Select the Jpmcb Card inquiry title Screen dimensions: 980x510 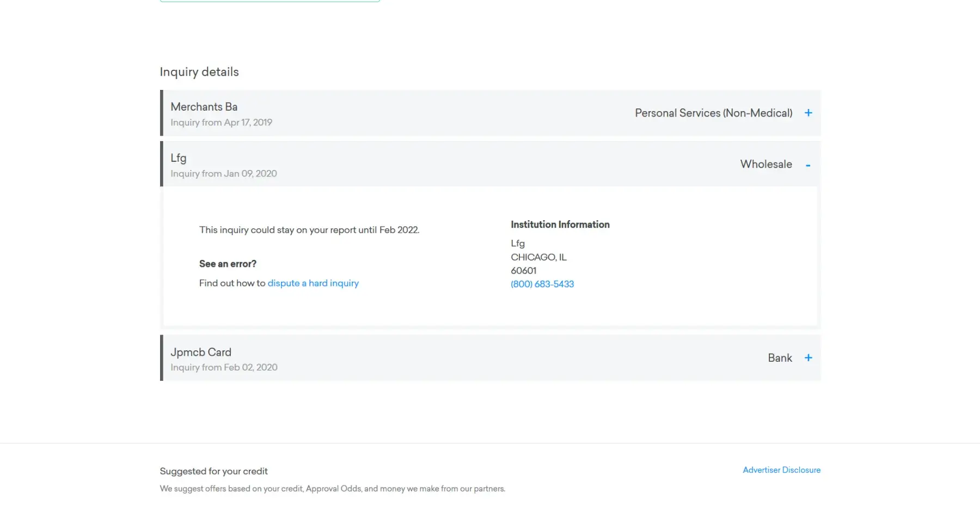coord(201,353)
